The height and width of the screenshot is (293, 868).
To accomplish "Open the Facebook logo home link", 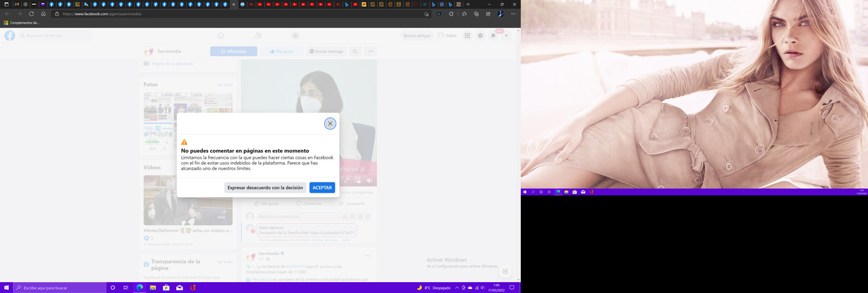I will (9, 35).
